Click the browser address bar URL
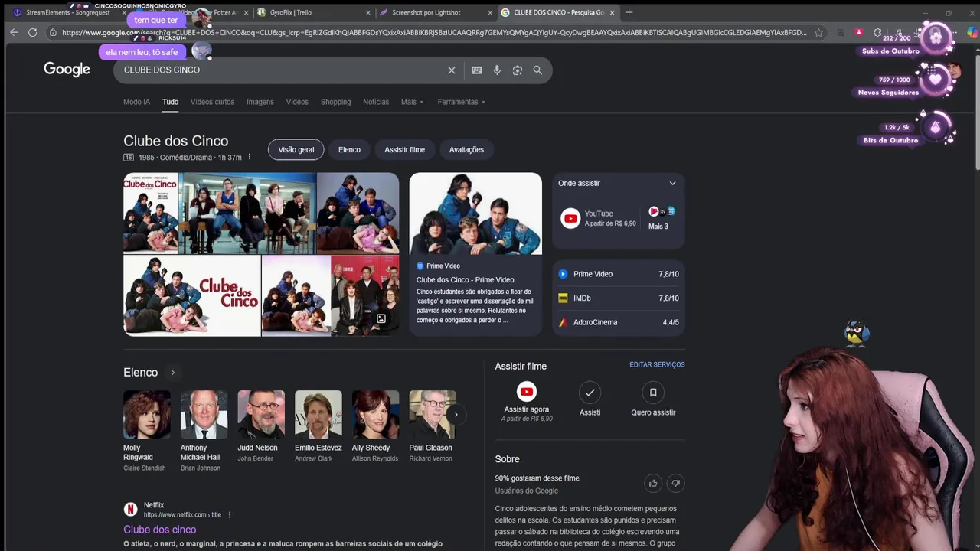Viewport: 980px width, 551px height. point(434,33)
